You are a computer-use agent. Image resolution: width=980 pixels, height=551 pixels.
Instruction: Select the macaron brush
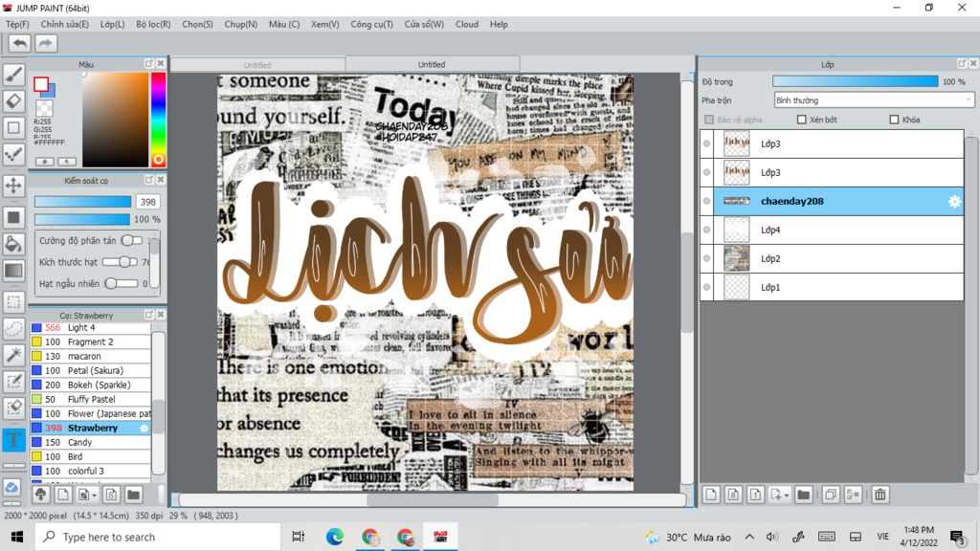pos(91,356)
